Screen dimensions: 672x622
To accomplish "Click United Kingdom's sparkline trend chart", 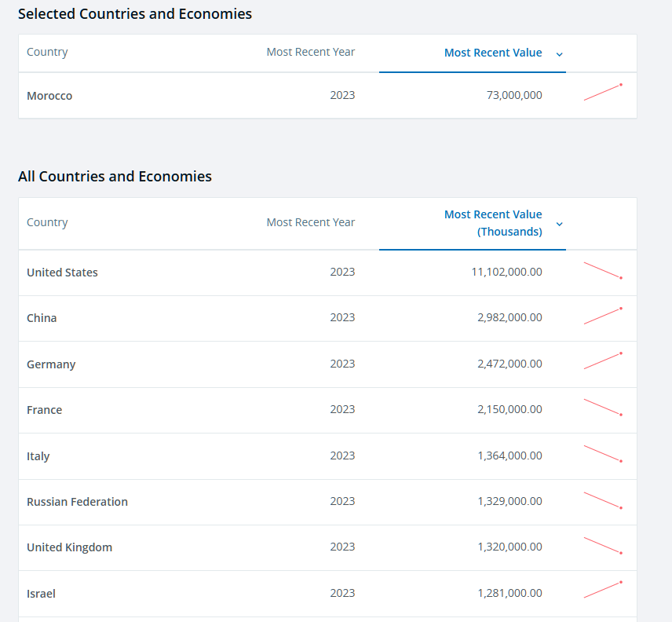I will pyautogui.click(x=602, y=545).
